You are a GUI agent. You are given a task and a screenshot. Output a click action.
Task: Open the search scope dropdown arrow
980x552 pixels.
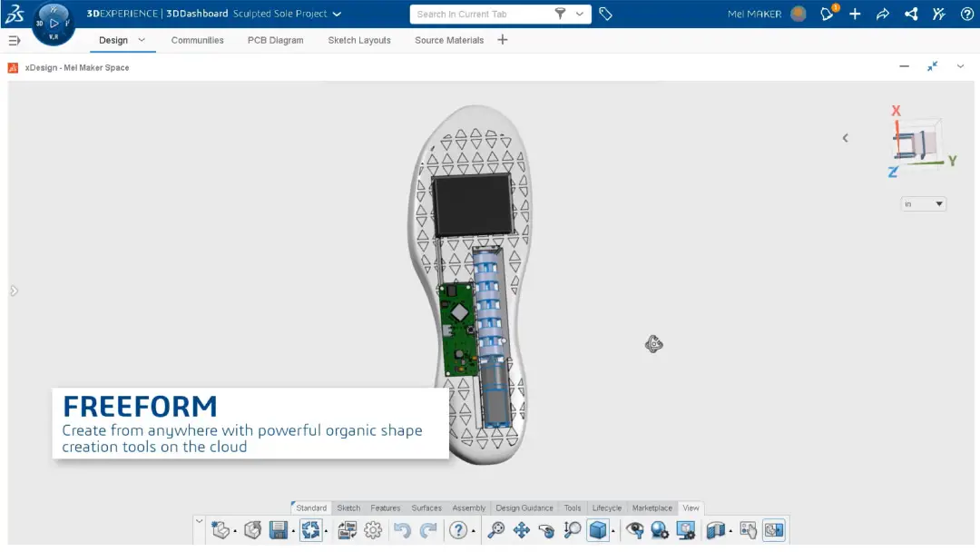pos(579,14)
